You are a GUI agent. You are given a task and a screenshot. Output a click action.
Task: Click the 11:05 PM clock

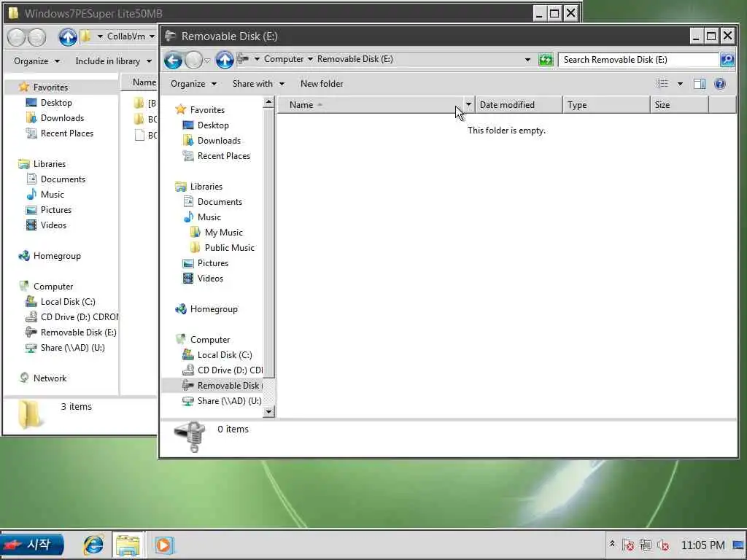(703, 545)
